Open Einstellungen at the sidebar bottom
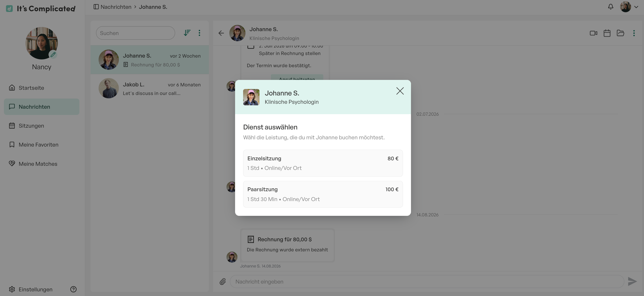 click(31, 289)
